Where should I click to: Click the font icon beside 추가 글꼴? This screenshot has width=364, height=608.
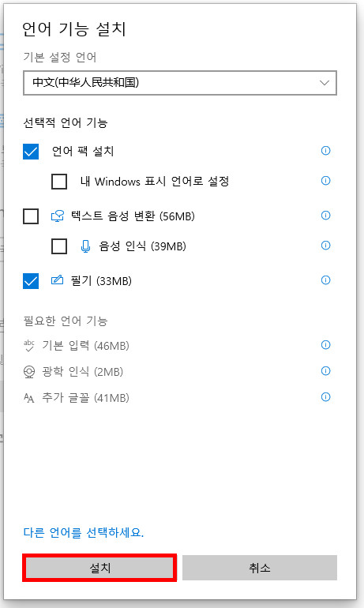(29, 398)
